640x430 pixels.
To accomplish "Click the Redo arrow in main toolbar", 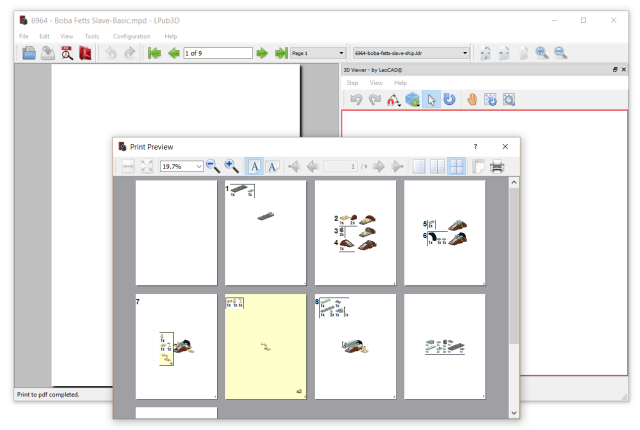I will click(x=129, y=53).
